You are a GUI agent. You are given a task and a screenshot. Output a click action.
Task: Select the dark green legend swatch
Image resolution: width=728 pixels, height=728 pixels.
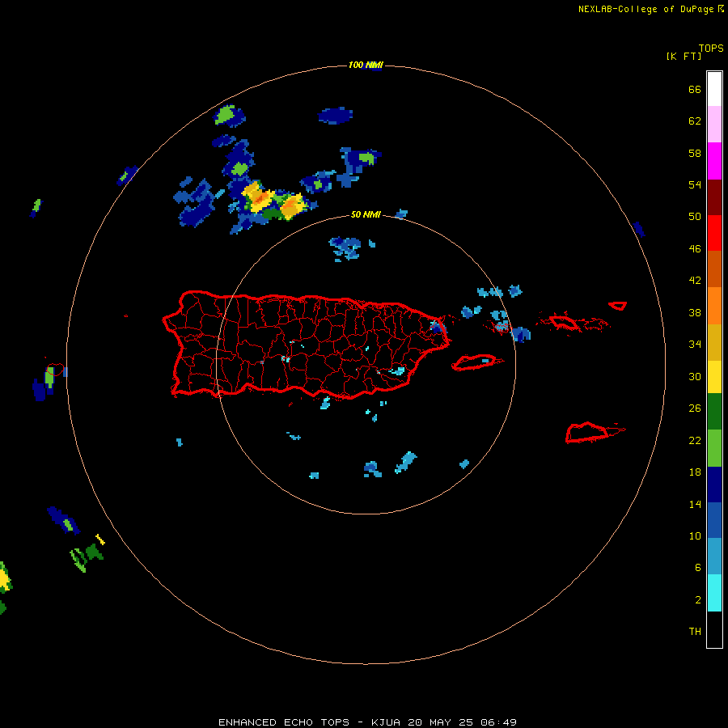(714, 412)
